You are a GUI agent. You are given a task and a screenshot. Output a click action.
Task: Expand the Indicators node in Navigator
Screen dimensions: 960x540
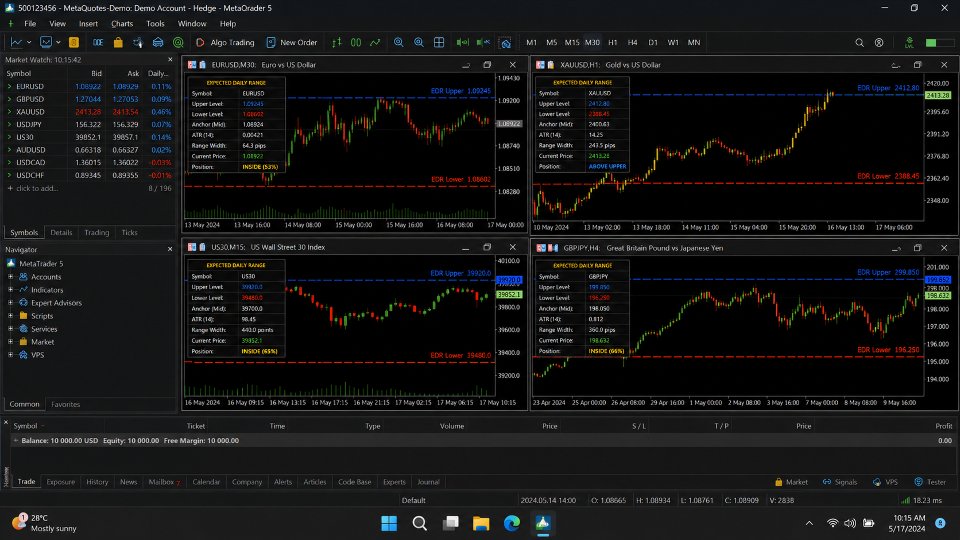coord(10,290)
